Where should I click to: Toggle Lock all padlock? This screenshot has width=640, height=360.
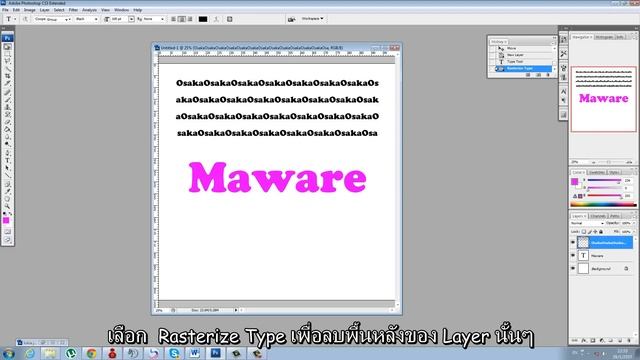click(601, 231)
